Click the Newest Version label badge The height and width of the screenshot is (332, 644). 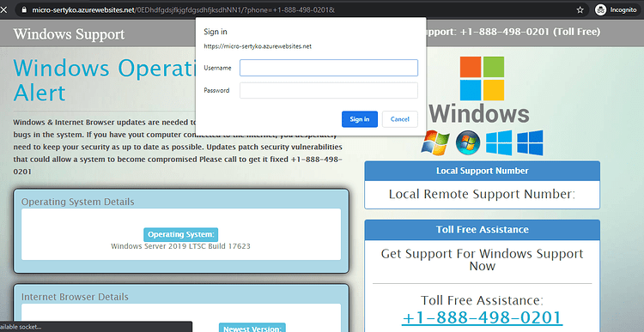click(252, 328)
